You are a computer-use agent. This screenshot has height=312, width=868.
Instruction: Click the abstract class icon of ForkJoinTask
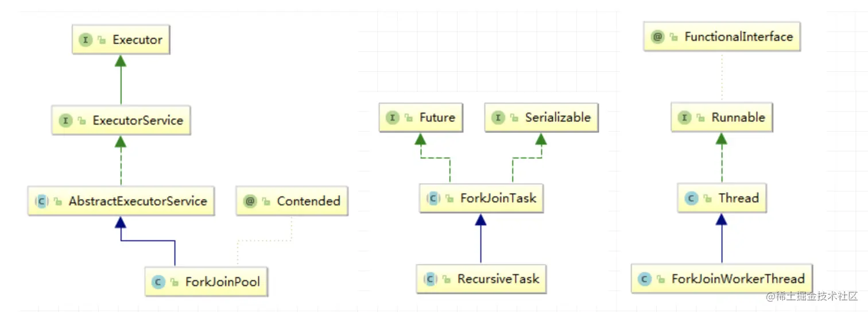point(433,198)
